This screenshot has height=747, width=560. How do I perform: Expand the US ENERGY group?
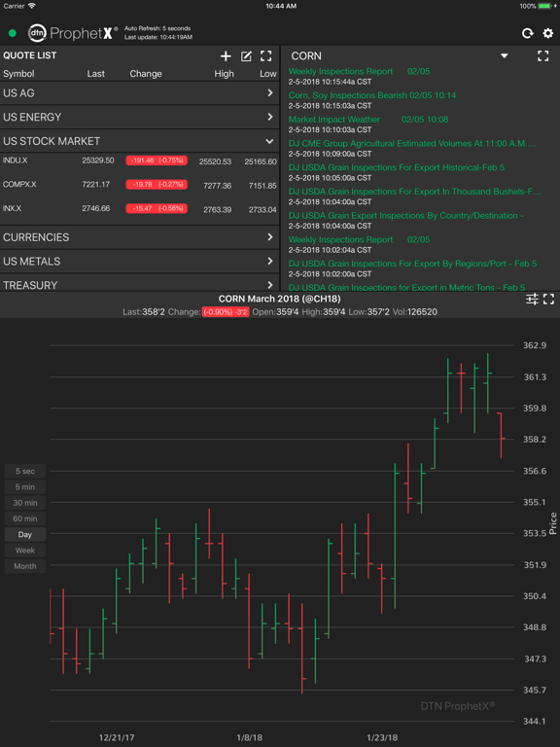tap(140, 117)
